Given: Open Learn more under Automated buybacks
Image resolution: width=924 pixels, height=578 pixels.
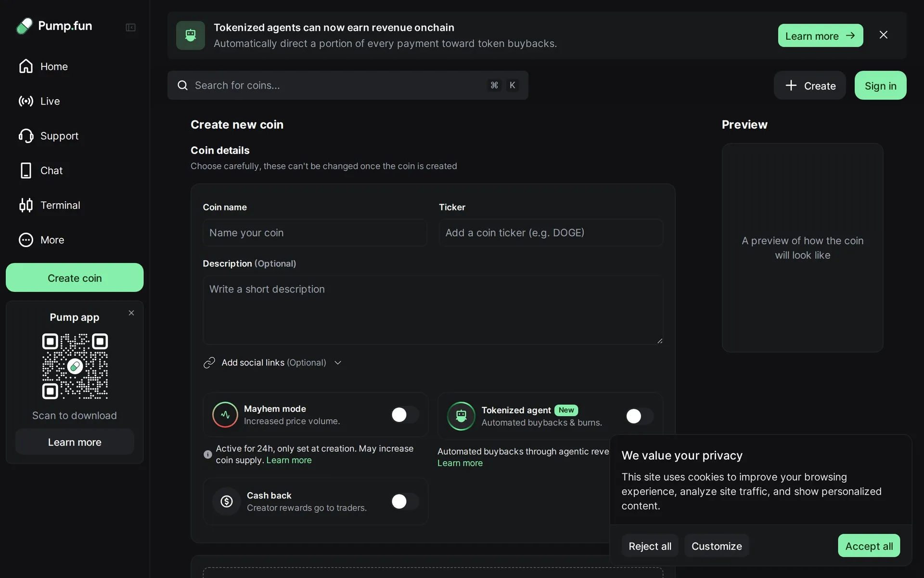Looking at the screenshot, I should (460, 463).
